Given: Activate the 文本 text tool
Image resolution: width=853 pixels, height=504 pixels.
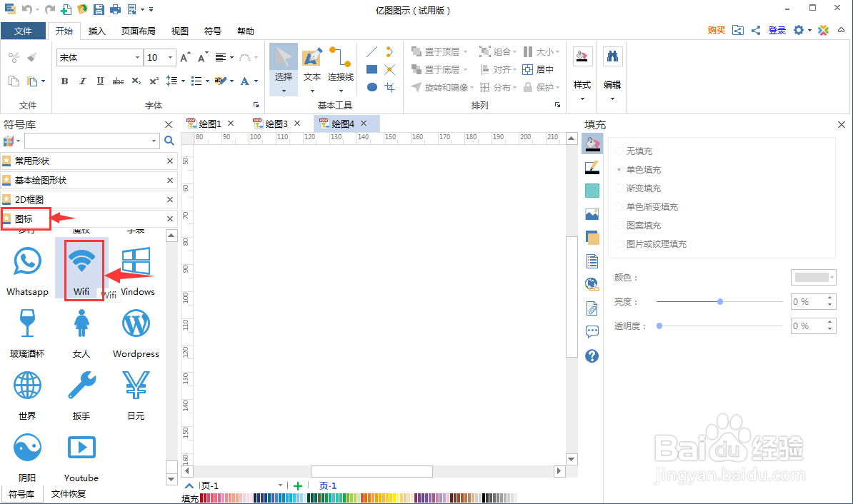Looking at the screenshot, I should tap(312, 69).
